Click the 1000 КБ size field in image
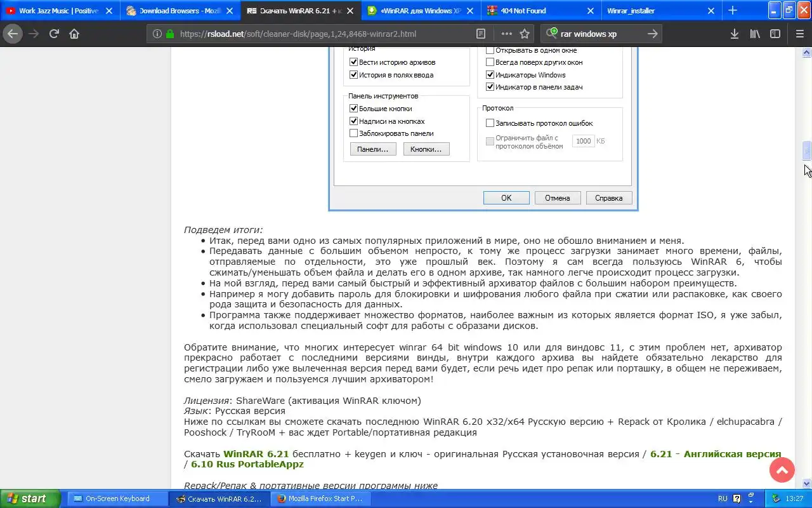 pos(584,141)
